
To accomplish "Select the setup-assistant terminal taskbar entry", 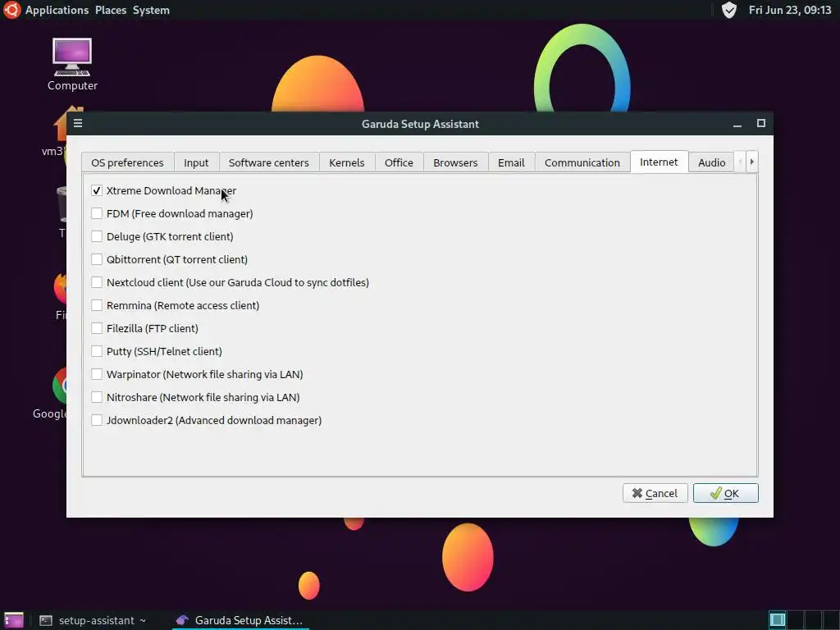I will coord(92,620).
